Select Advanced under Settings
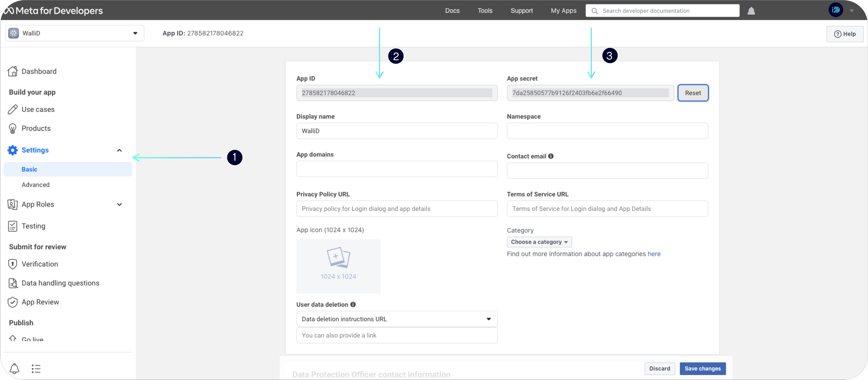868x380 pixels. pyautogui.click(x=36, y=185)
